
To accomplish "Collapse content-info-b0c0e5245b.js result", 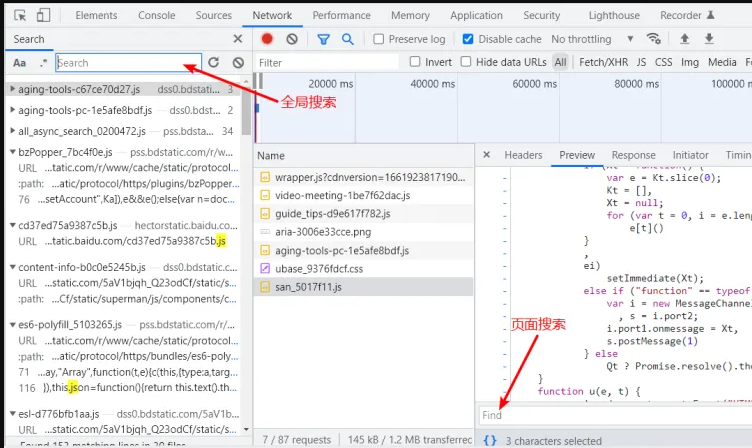I will point(12,267).
